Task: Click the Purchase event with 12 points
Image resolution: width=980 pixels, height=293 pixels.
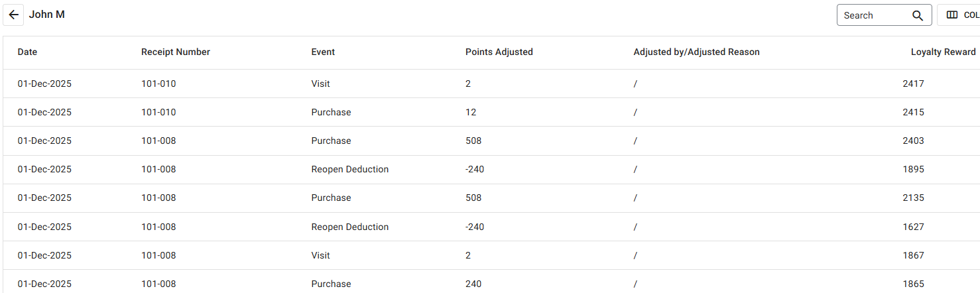Action: click(x=331, y=112)
